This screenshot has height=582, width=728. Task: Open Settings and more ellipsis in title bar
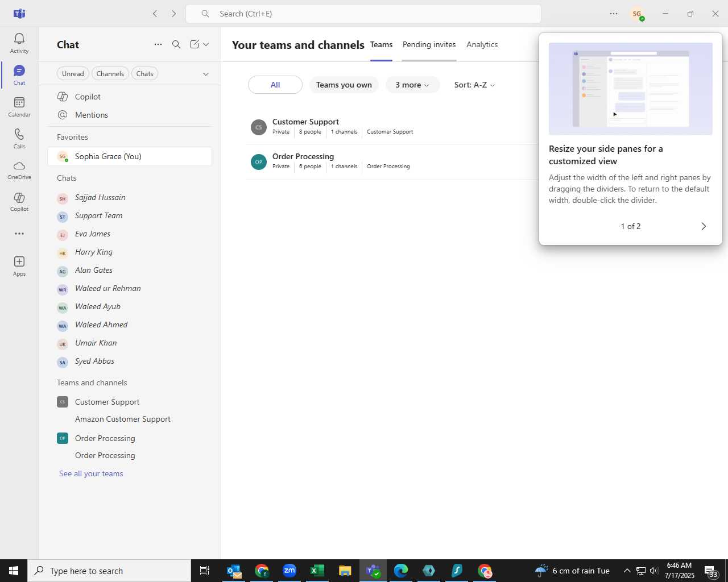[x=614, y=14]
